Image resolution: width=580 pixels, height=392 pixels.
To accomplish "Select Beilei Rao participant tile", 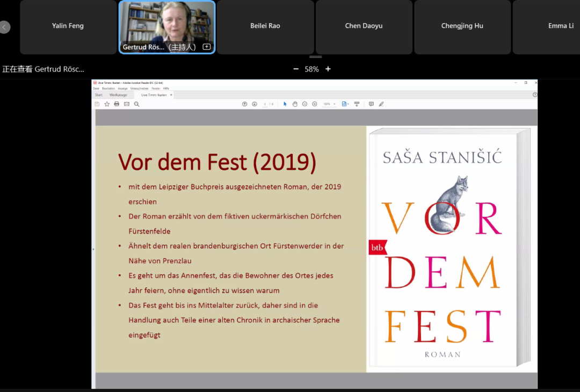I will pyautogui.click(x=265, y=27).
